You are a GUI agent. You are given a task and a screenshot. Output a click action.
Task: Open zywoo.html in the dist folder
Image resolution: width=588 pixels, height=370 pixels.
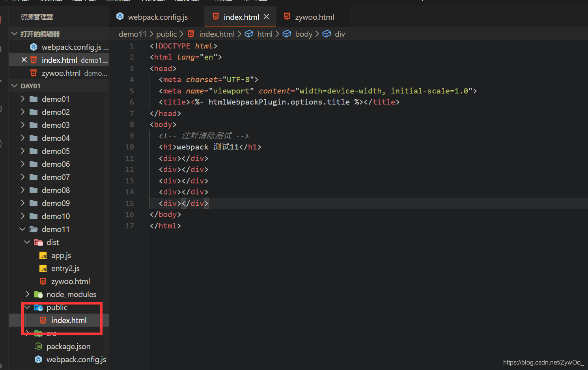click(x=71, y=281)
